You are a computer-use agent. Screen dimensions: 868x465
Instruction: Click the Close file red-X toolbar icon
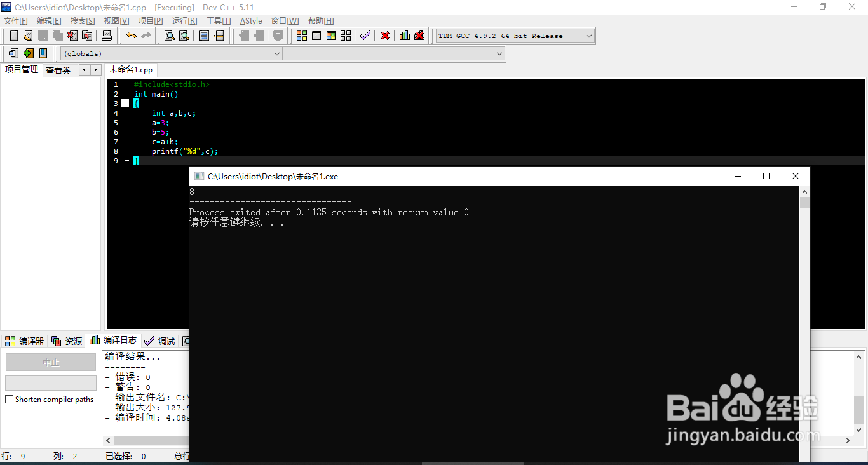(x=72, y=36)
